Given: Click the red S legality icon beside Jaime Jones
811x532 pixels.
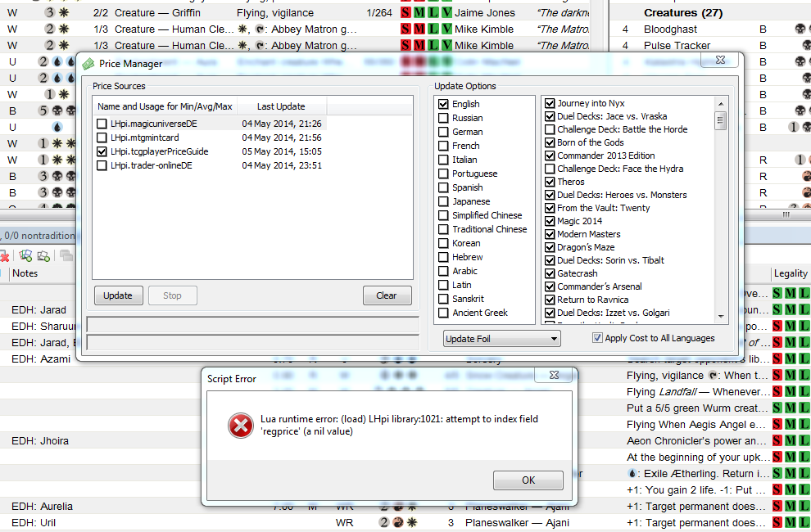Looking at the screenshot, I should (406, 13).
